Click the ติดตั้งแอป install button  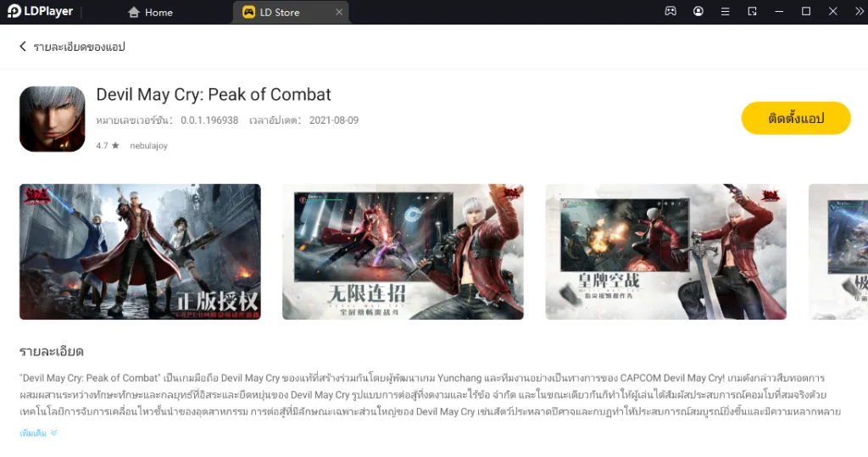(795, 118)
